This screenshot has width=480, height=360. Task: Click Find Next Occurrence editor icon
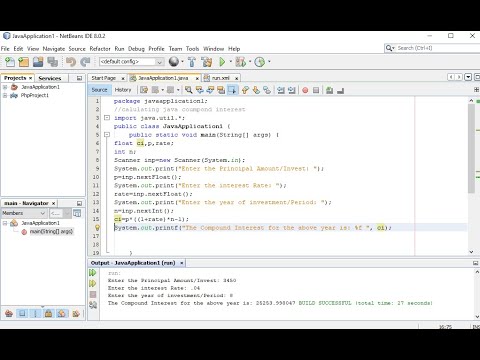click(x=210, y=90)
